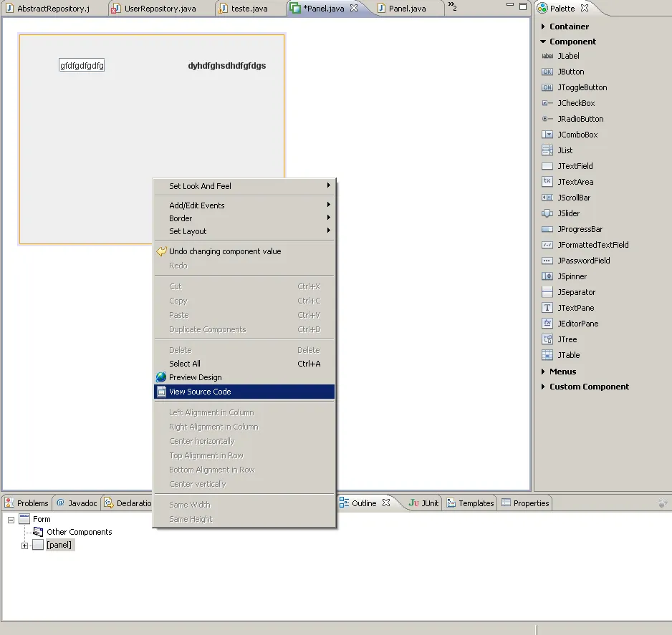Select the JPasswordField component icon
Screen dimensions: 672x635
[547, 261]
